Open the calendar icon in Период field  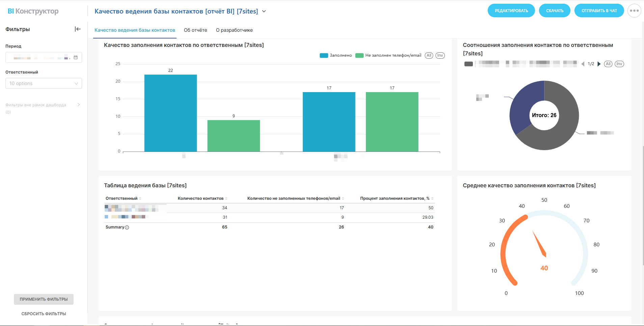[76, 57]
